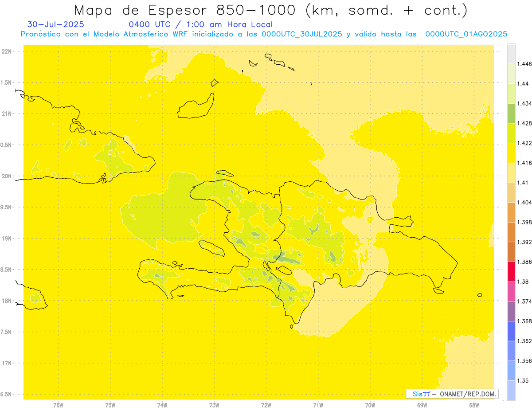Select the '74W' longitude label
Screen dimensions: 532x411
coord(162,405)
